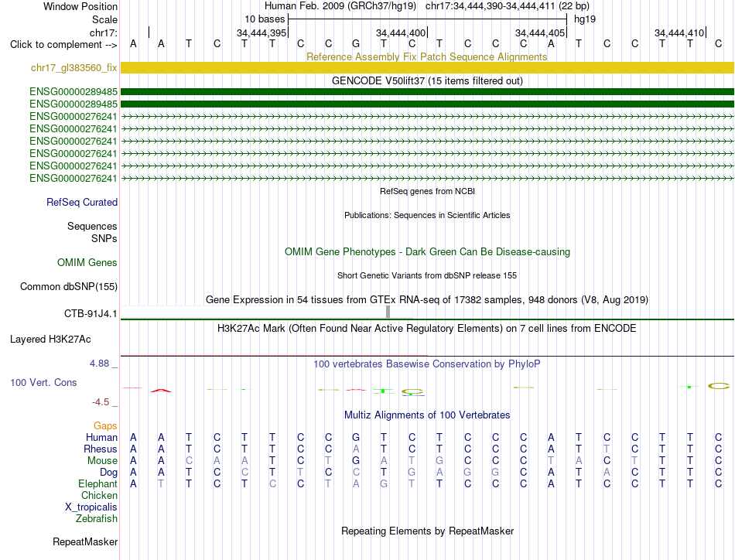735x560 pixels.
Task: Open 'Publications: Sequences in Scientific Articles' title
Action: tap(427, 215)
